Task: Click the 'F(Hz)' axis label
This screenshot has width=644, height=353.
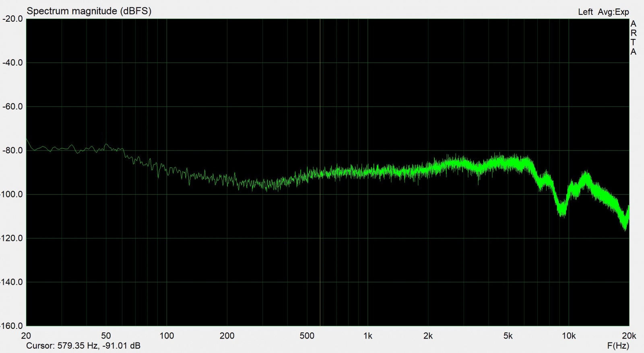Action: pyautogui.click(x=618, y=346)
